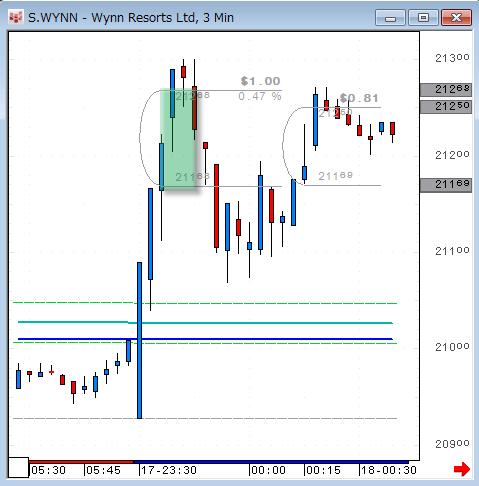Click the chart window app icon
This screenshot has width=479, height=486.
(16, 17)
